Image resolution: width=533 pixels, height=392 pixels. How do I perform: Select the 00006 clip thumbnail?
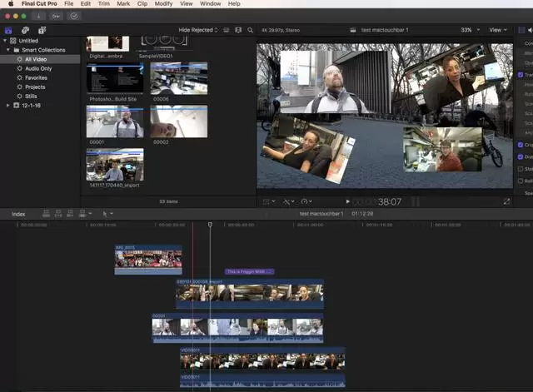(179, 78)
